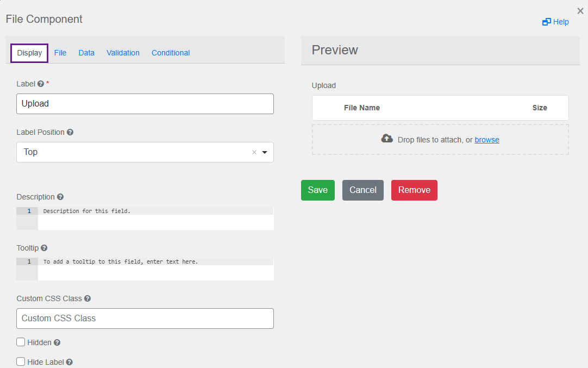Click the help icon next to Hidden
The width and height of the screenshot is (588, 368).
57,343
